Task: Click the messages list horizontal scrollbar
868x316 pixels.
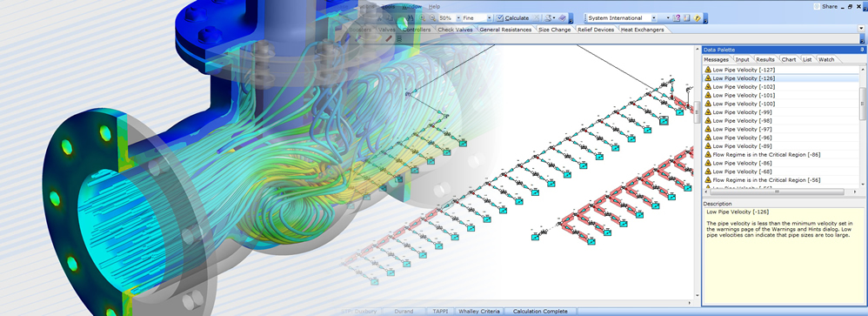Action: click(778, 192)
